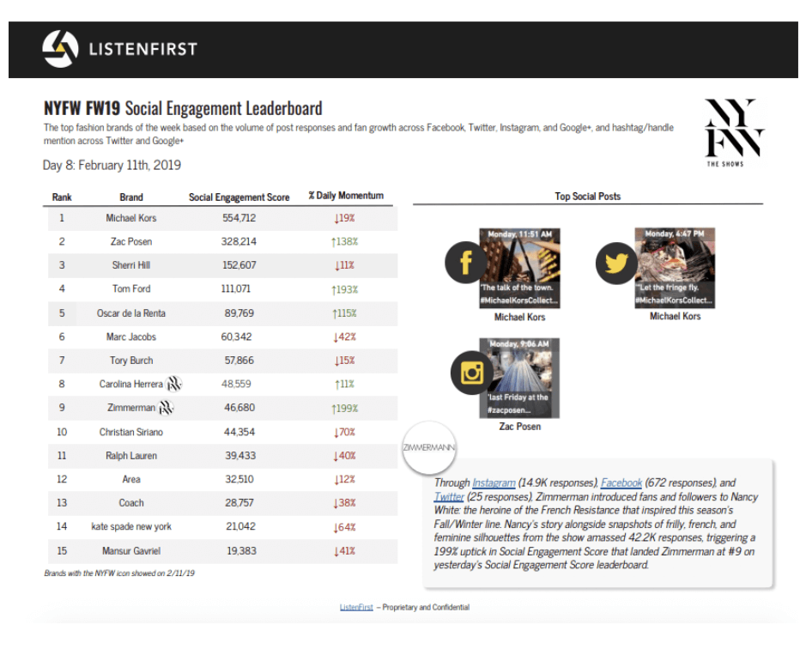Open the Michael Kors Twitter post thumbnail
This screenshot has width=812, height=649.
tap(675, 268)
